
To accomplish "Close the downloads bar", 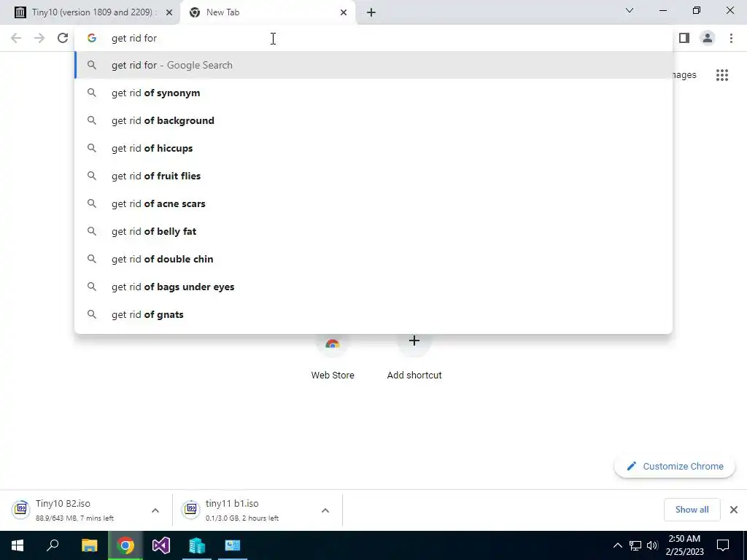I will [734, 510].
